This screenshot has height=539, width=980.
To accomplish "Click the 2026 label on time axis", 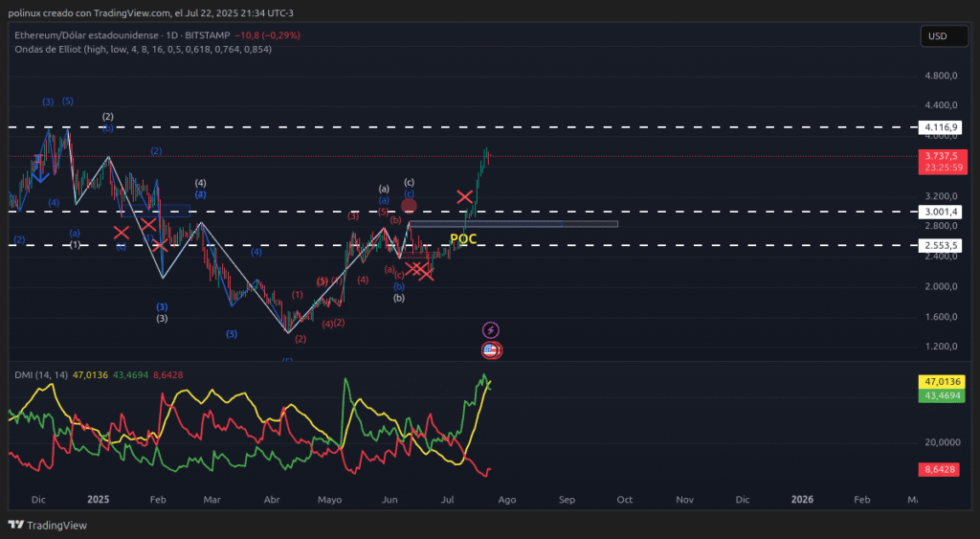I will pyautogui.click(x=802, y=500).
